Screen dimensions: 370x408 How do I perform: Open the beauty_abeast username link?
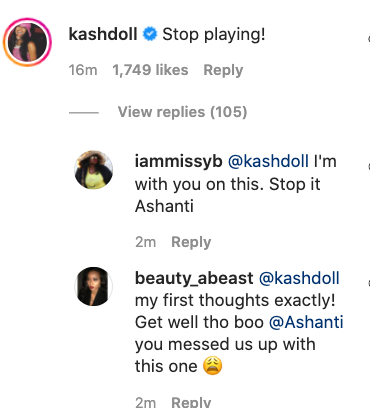click(x=194, y=278)
